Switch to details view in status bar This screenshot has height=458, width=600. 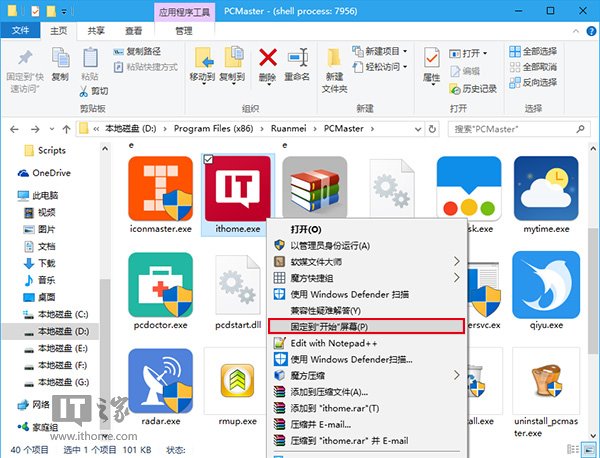coord(573,449)
